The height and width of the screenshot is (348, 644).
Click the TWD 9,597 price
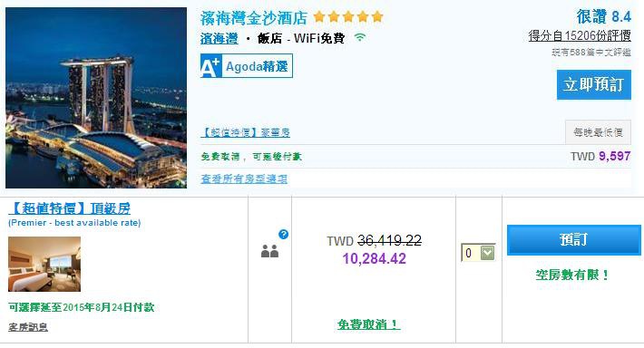(x=600, y=156)
